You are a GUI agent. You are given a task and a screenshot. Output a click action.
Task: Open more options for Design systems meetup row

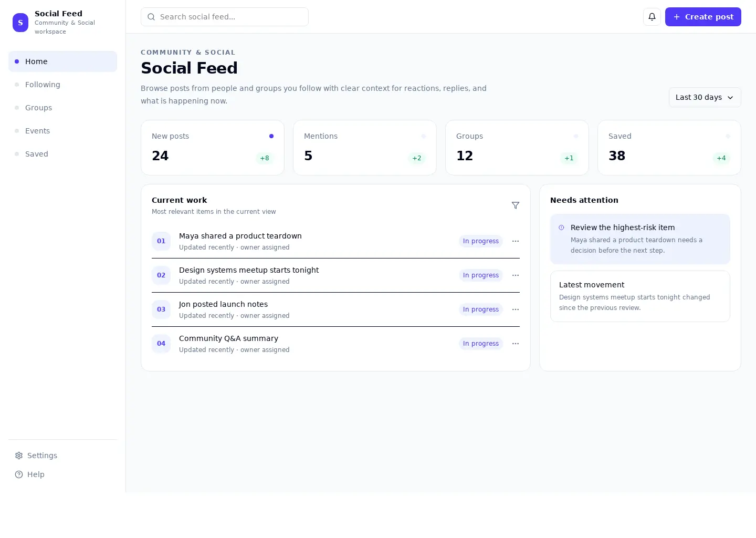tap(516, 275)
